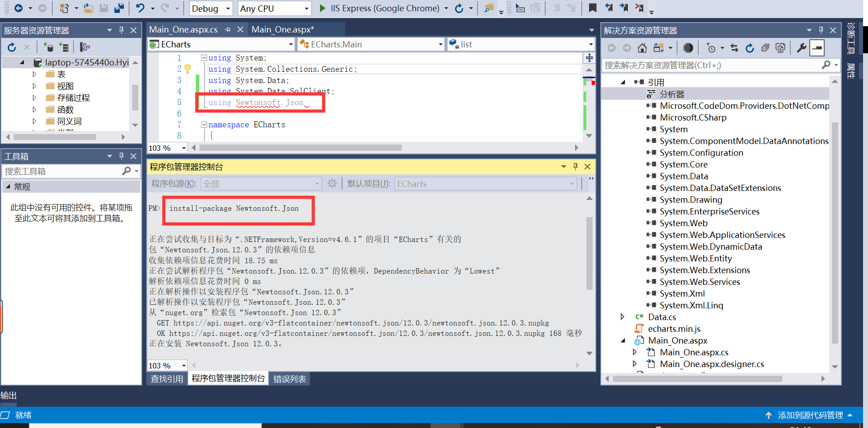Select Main_One.aspx.designer.cs in Solution Explorer

[x=712, y=364]
